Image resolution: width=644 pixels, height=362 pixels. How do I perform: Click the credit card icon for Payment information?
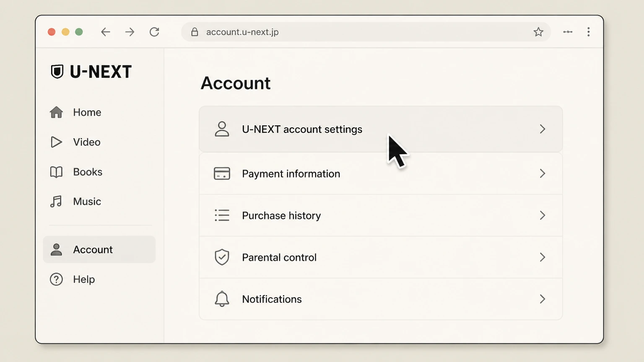pos(222,173)
